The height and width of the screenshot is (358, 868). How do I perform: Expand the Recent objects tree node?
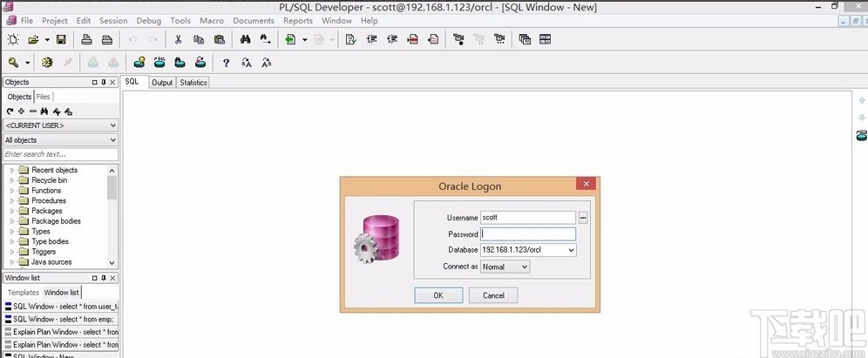tap(12, 171)
